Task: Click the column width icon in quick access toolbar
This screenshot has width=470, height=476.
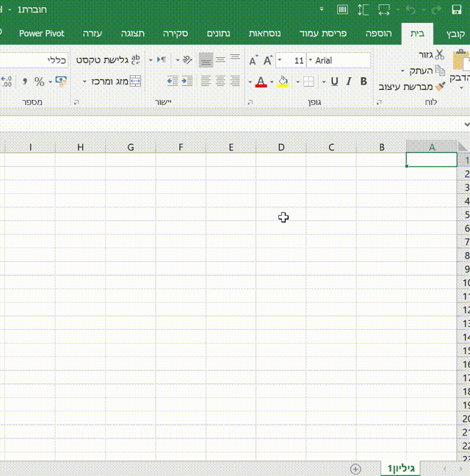Action: [x=384, y=10]
